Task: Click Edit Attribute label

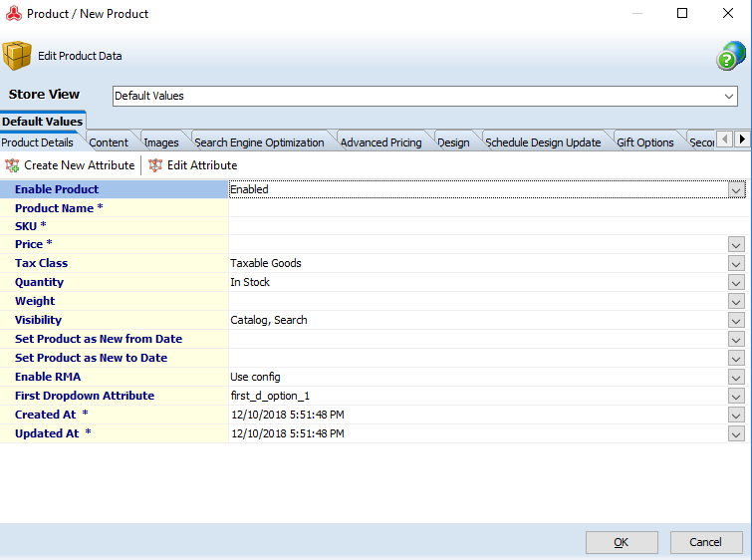Action: 202,165
